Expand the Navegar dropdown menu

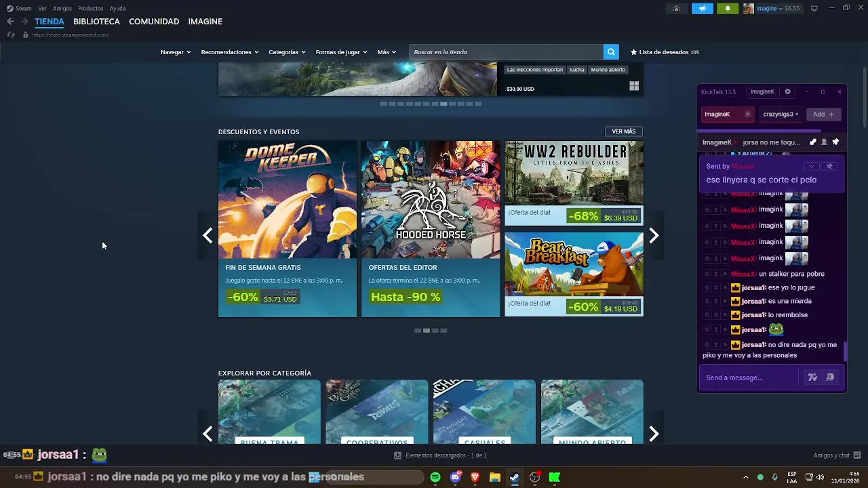coord(176,52)
